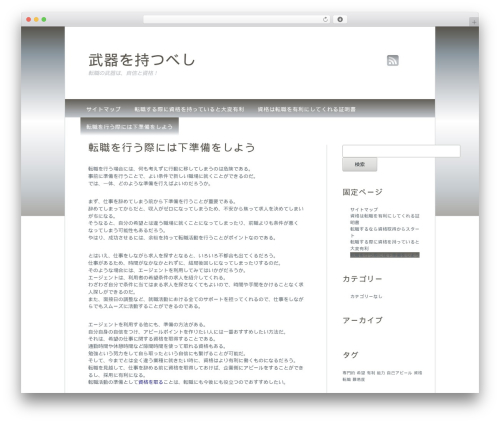Screen dimensions: 500x423
Task: Open the 有利 tag
Action: click(x=371, y=373)
